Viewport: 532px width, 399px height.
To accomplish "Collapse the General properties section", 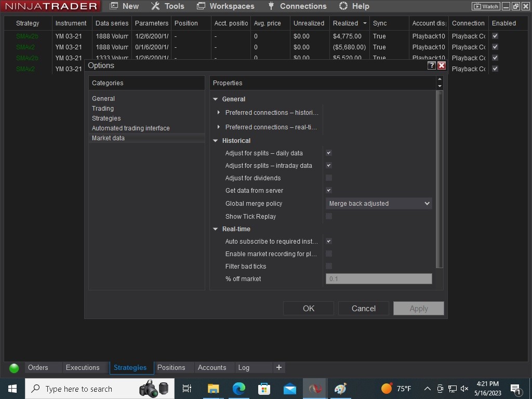I will [215, 99].
